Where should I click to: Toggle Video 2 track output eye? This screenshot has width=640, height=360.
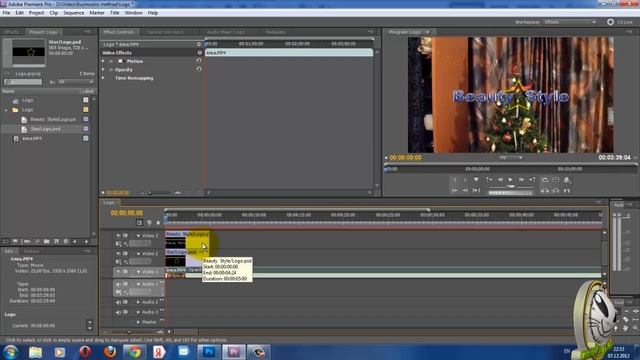[118, 253]
